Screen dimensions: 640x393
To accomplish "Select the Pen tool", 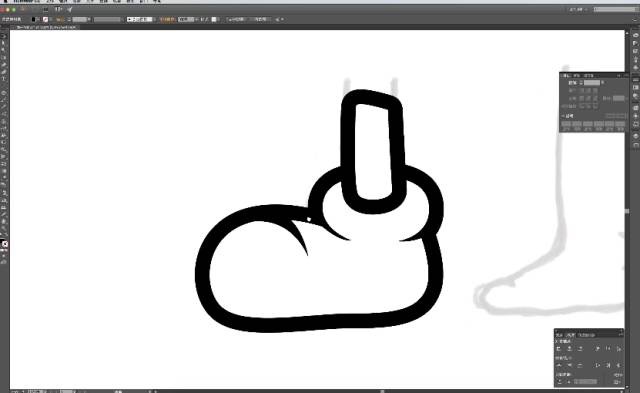I will [x=4, y=65].
